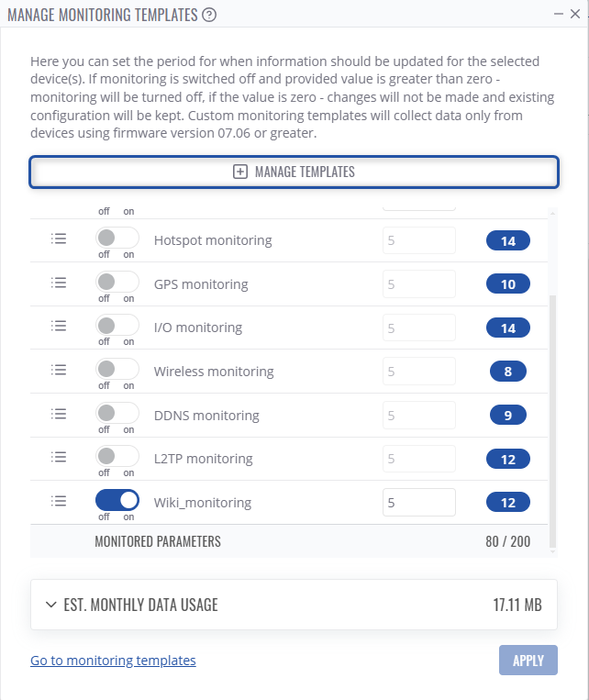
Task: Click drag handle icon for Hotspot monitoring
Action: (x=59, y=239)
